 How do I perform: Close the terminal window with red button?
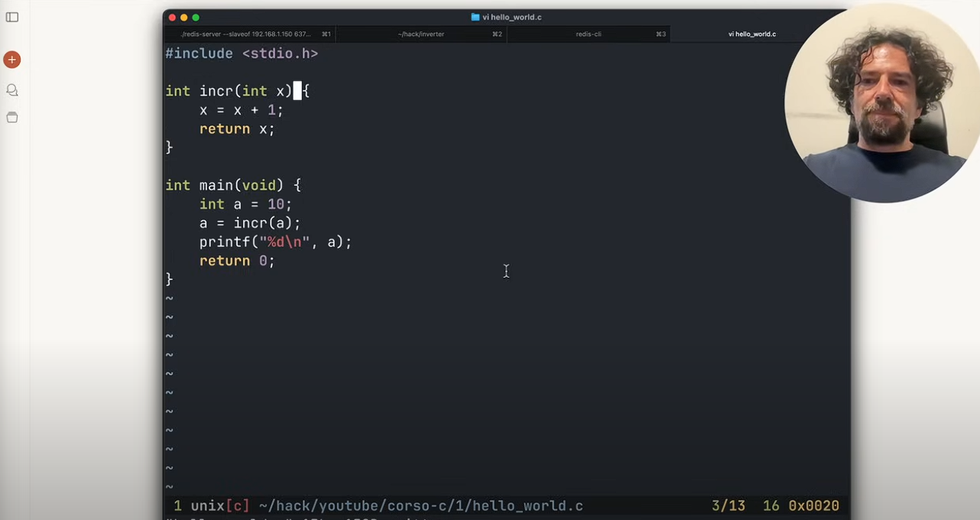[x=172, y=18]
